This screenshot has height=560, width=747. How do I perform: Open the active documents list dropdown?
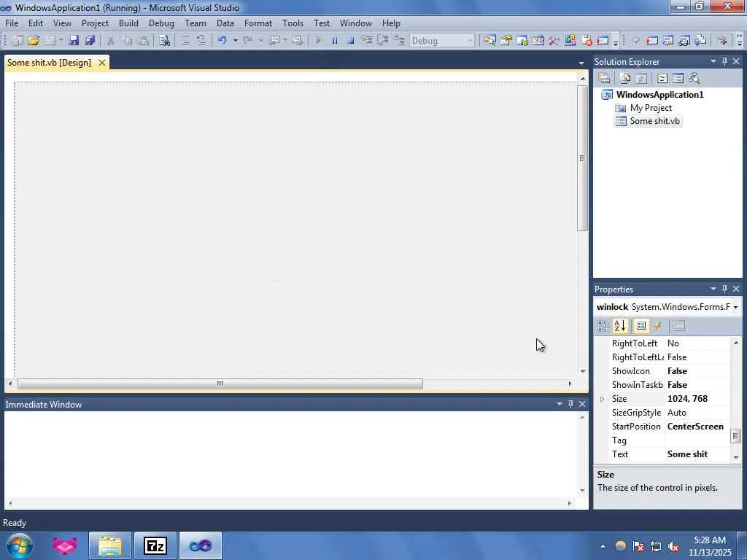point(581,63)
